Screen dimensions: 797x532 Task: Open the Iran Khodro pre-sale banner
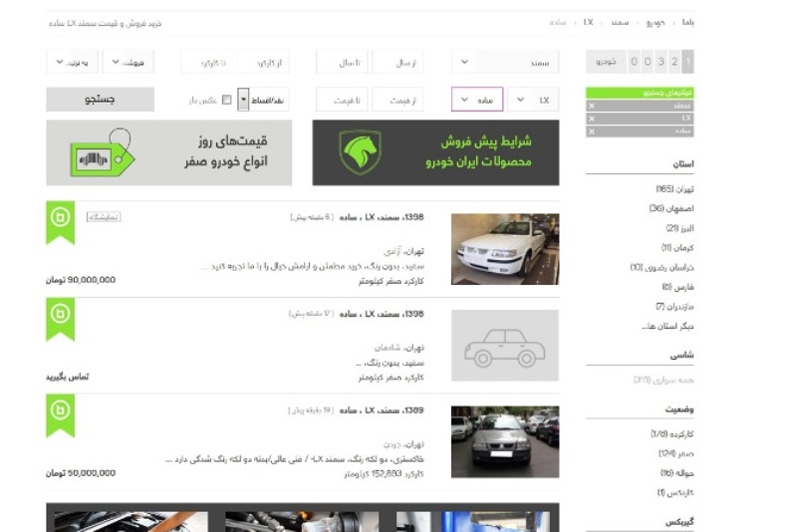(435, 152)
